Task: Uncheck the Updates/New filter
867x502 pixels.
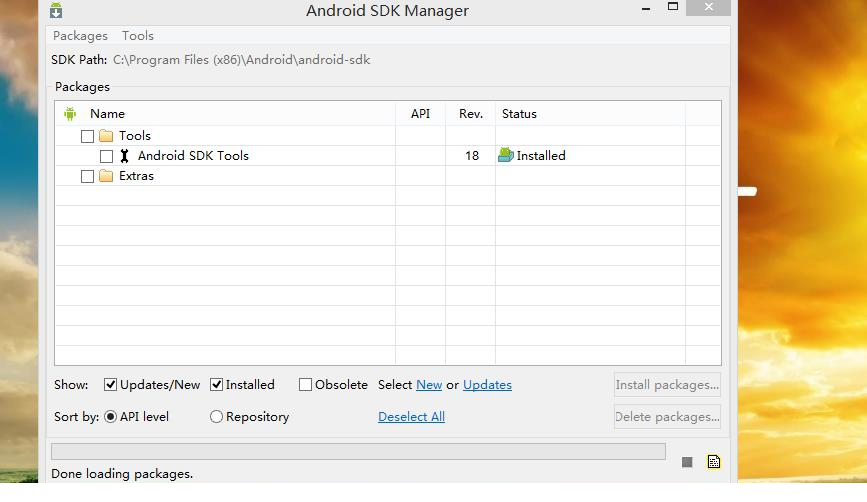Action: click(x=110, y=385)
